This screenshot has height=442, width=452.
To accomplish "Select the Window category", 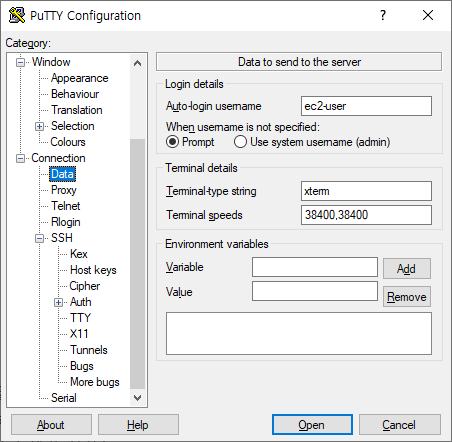I will pyautogui.click(x=51, y=62).
